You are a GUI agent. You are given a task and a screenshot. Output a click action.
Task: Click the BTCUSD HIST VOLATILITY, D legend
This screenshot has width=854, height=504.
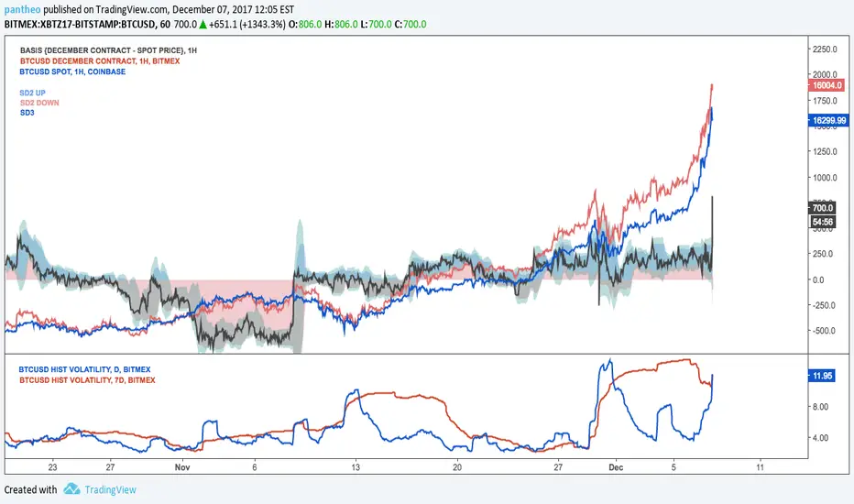pyautogui.click(x=84, y=369)
